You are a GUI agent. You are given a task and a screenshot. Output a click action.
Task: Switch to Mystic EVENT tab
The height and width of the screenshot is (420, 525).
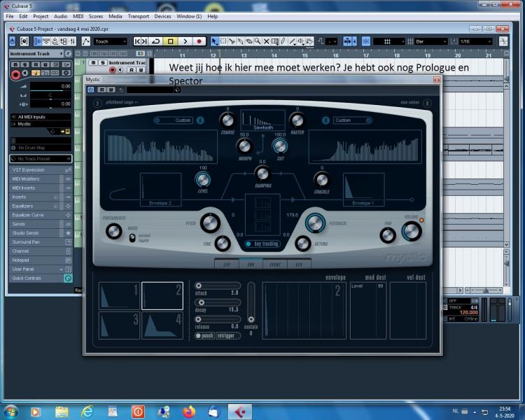point(275,265)
